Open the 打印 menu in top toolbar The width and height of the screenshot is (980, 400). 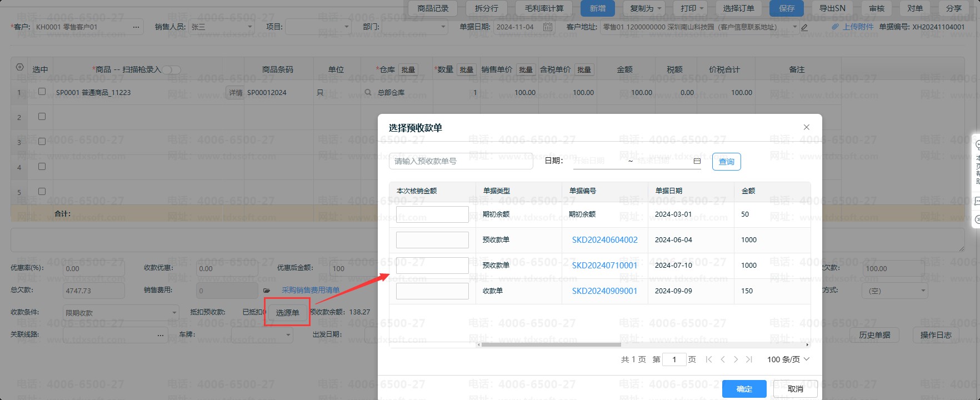pyautogui.click(x=692, y=8)
